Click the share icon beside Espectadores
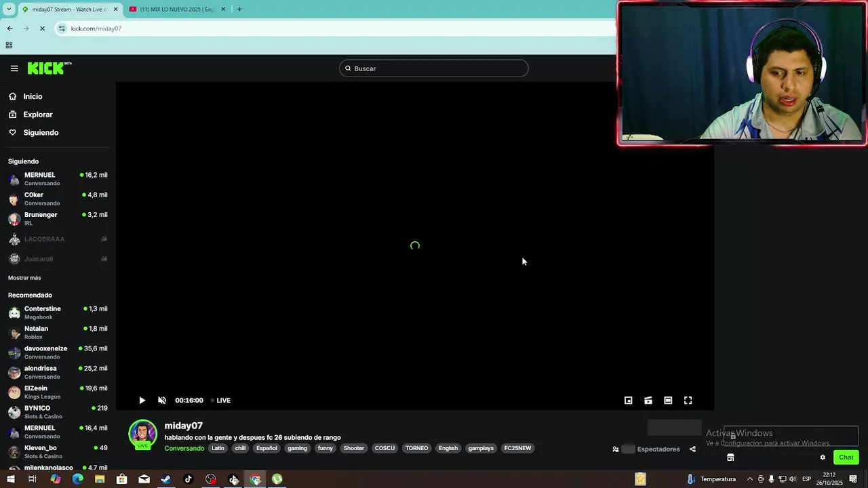The height and width of the screenshot is (488, 868). coord(692,449)
